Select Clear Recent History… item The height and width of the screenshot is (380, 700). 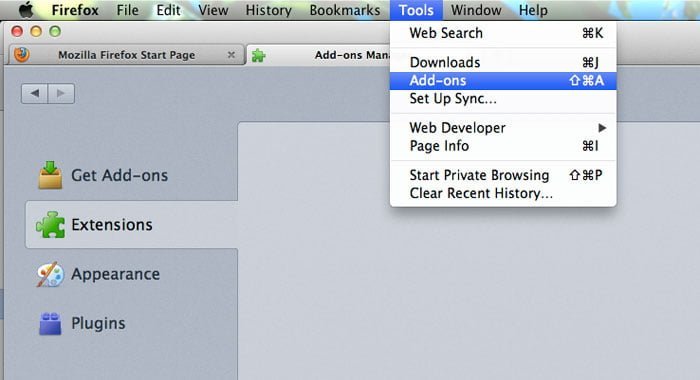[x=503, y=193]
